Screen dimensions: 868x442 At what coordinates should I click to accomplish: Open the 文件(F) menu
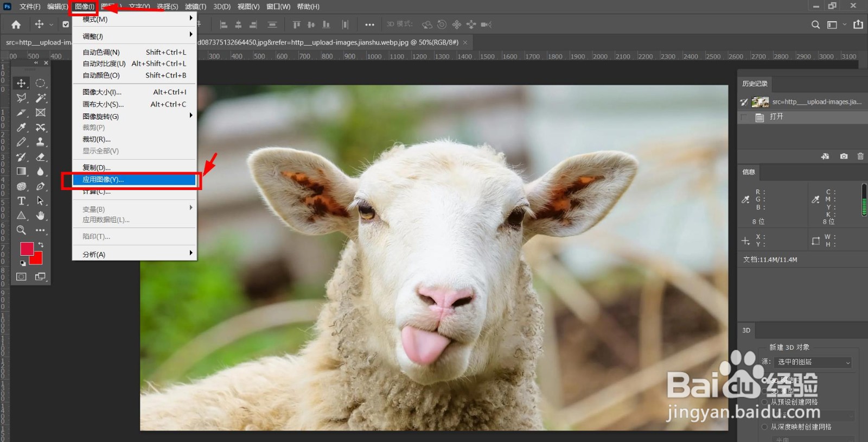tap(30, 7)
